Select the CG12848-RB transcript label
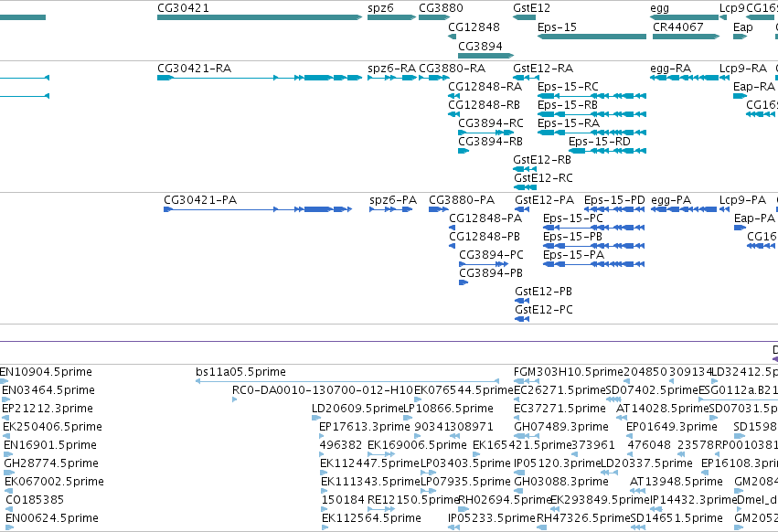This screenshot has width=778, height=532. tap(484, 105)
